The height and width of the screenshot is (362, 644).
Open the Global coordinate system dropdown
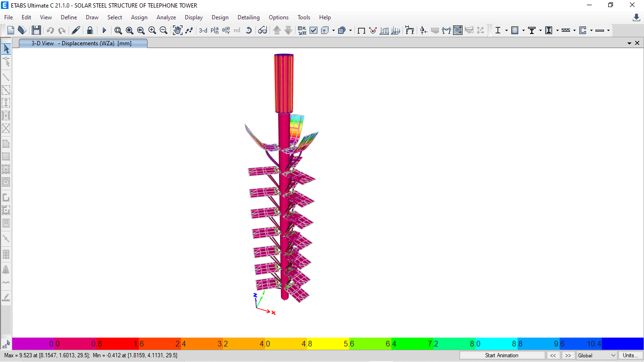point(596,355)
